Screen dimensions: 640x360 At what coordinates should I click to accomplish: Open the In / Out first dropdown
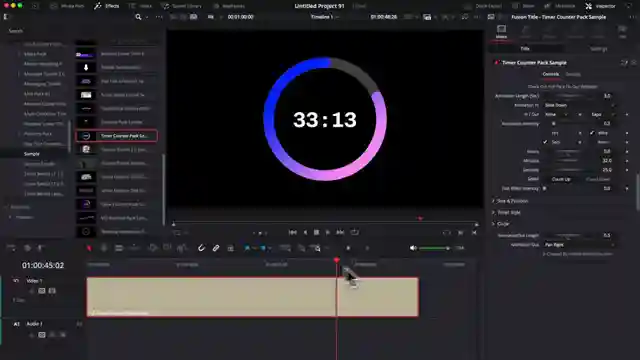557,115
